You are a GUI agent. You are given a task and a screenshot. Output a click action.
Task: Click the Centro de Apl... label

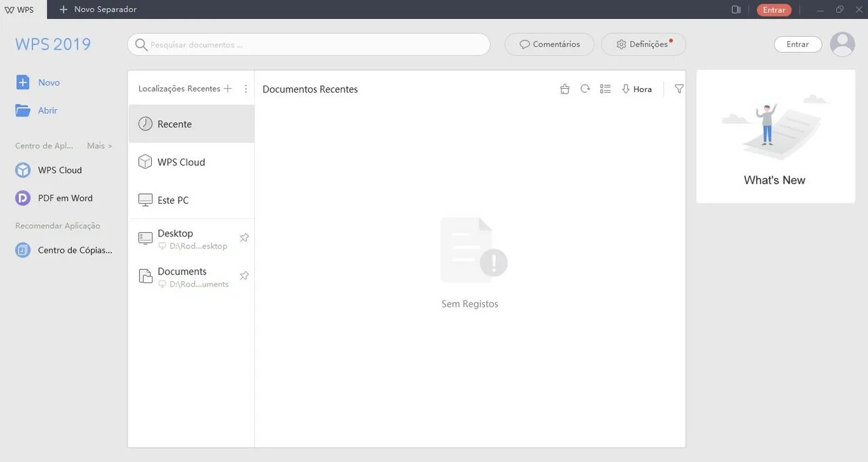44,146
